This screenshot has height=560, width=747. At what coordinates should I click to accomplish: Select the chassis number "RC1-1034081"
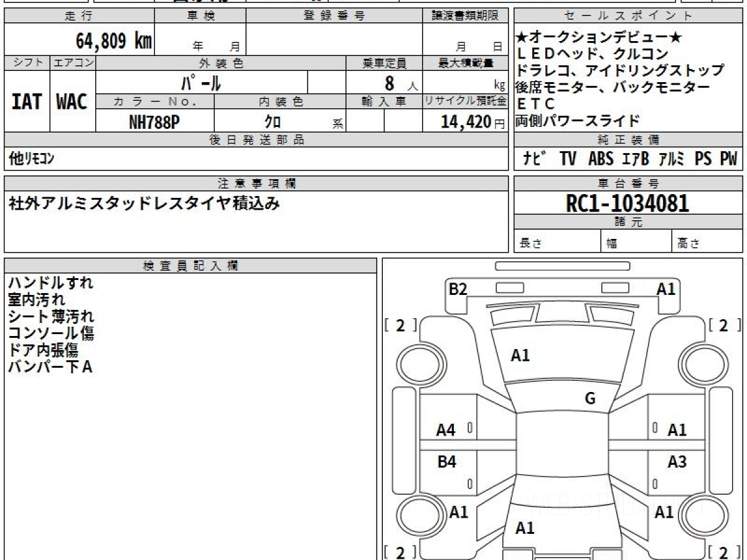(x=628, y=203)
